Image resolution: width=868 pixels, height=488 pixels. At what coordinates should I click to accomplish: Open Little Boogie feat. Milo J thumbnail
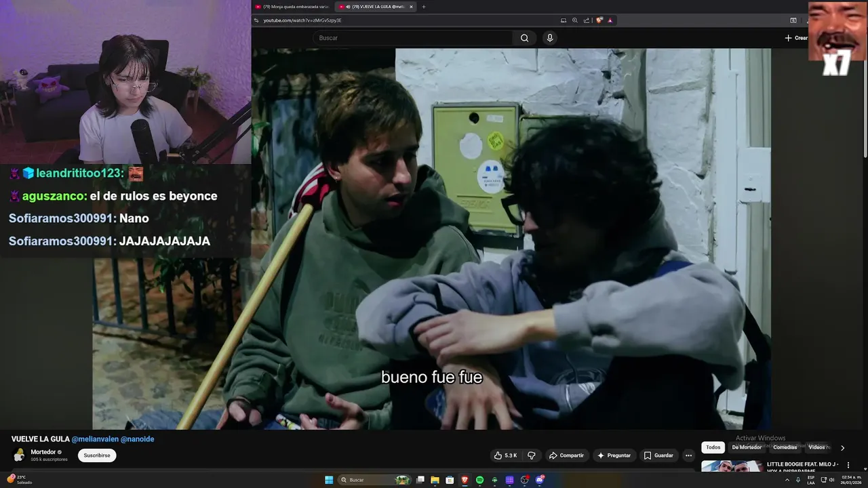tap(731, 466)
